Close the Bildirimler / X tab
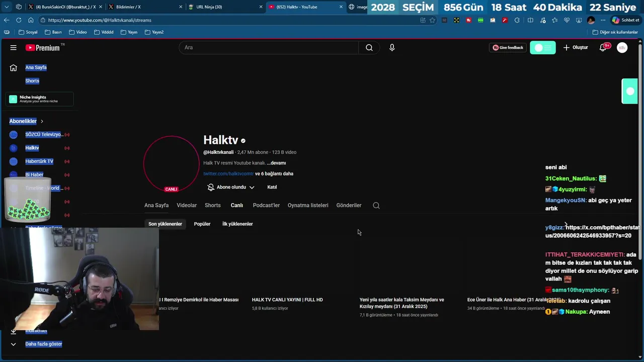Image resolution: width=644 pixels, height=362 pixels. (181, 7)
